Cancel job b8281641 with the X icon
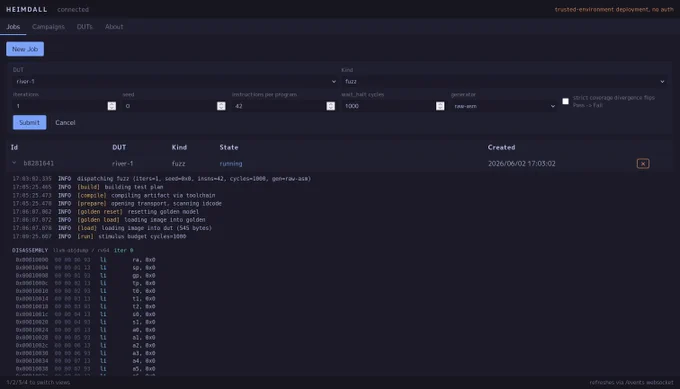The height and width of the screenshot is (389, 680). coord(643,163)
